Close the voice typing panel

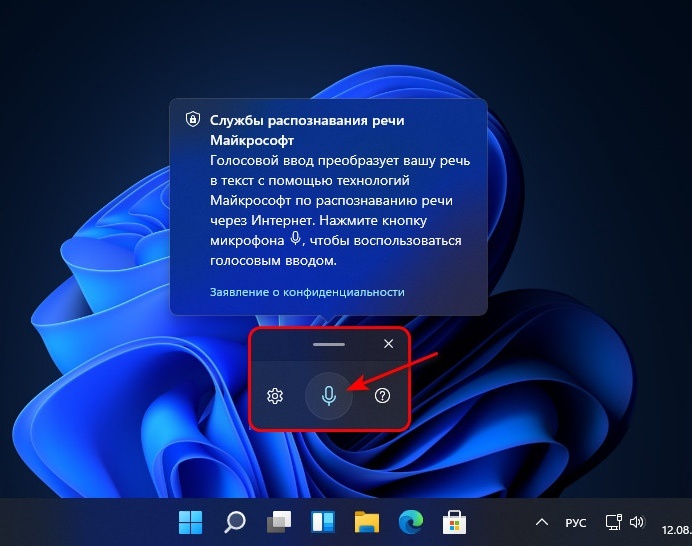point(388,343)
